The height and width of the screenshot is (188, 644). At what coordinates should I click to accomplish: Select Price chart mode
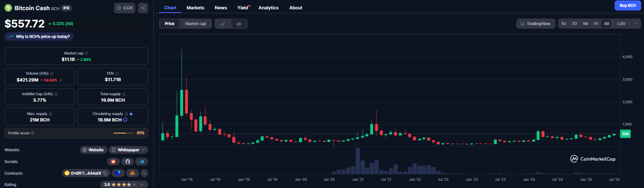coord(169,24)
